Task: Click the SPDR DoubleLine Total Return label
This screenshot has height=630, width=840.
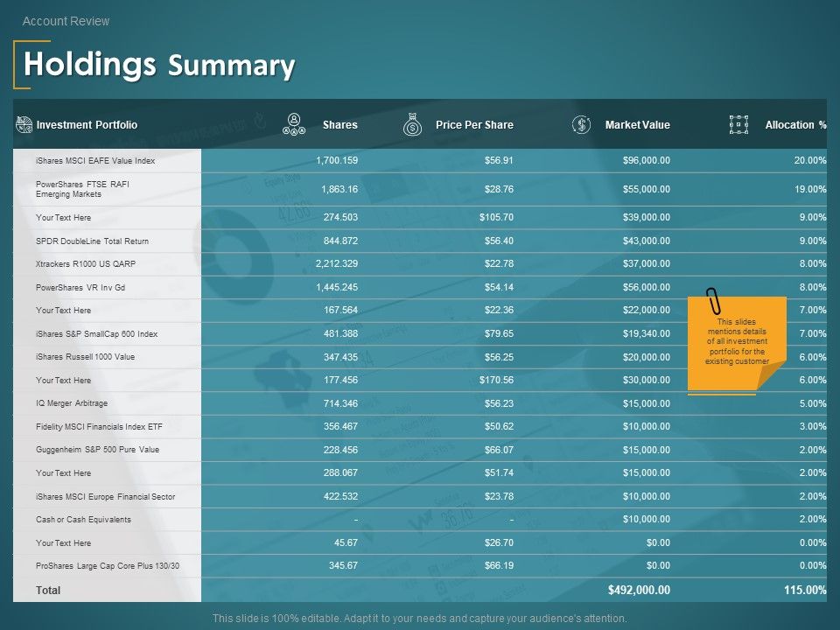Action: [92, 241]
